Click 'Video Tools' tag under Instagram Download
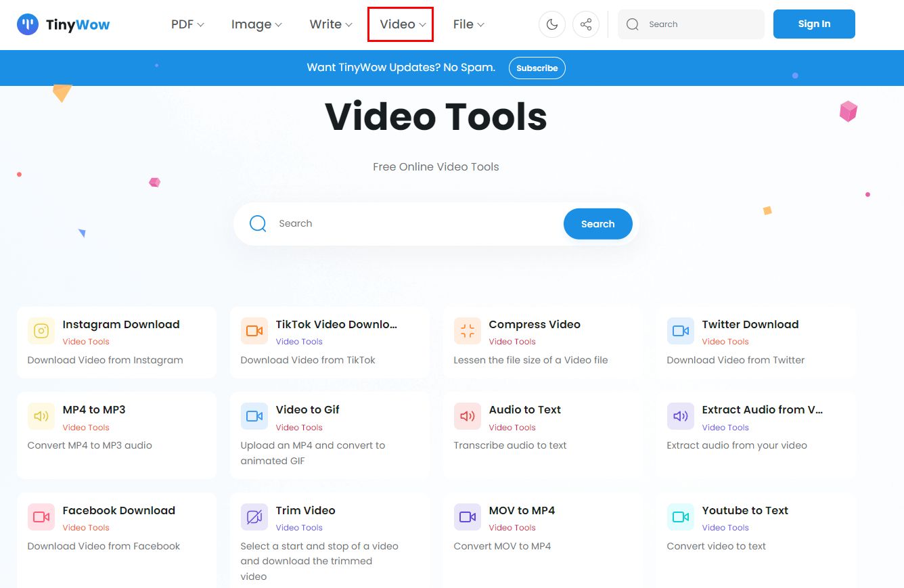Screen dimensions: 904x588 click(86, 342)
